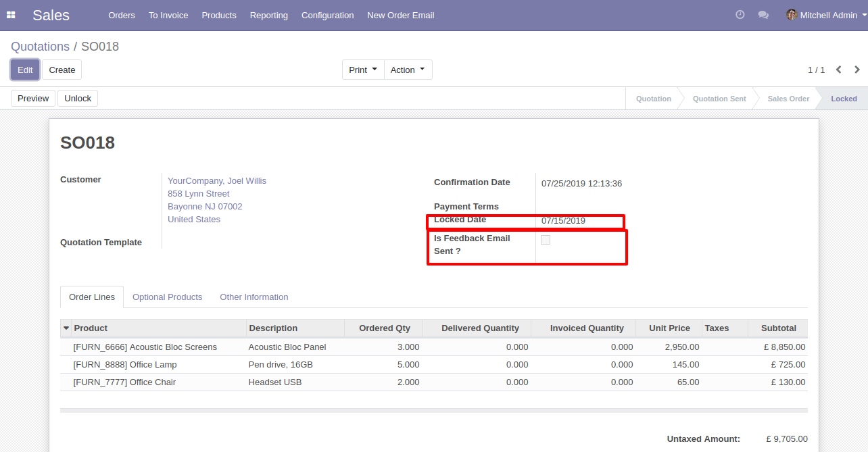Go to next record arrow

[857, 70]
